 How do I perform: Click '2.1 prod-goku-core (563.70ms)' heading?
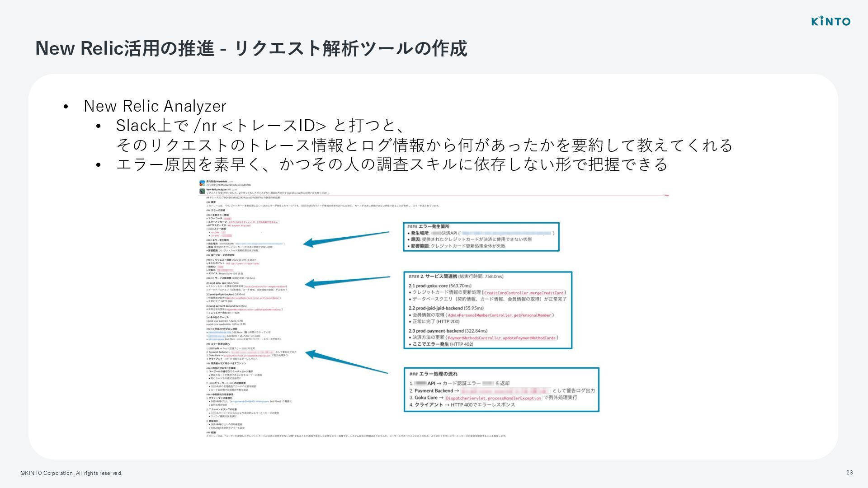click(x=440, y=286)
